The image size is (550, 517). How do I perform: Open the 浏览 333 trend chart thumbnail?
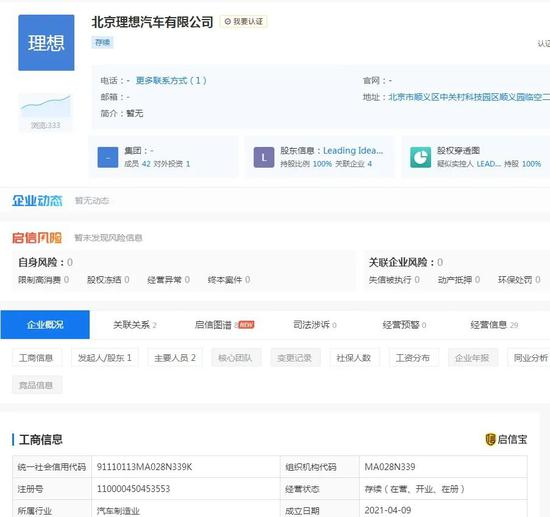(46, 112)
